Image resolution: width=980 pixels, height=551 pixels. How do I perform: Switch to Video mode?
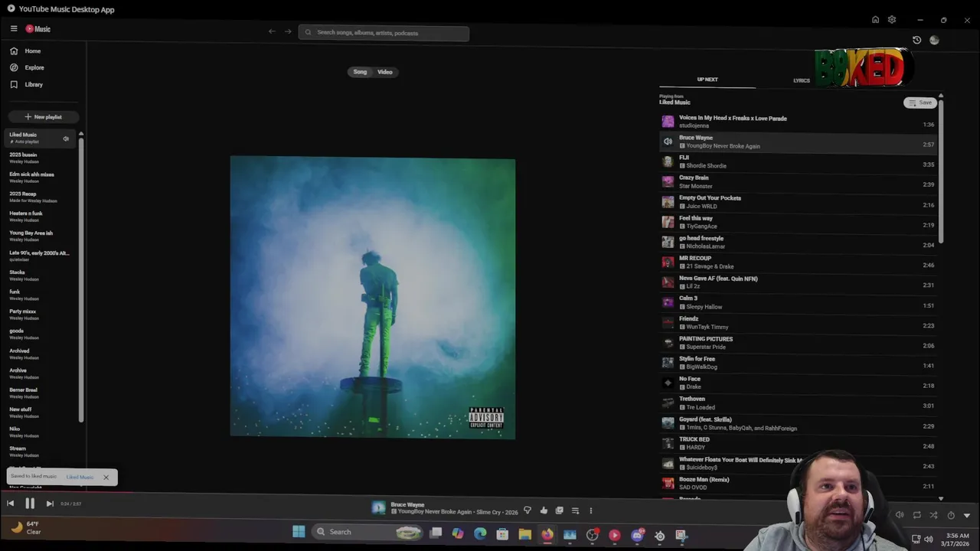pos(384,72)
